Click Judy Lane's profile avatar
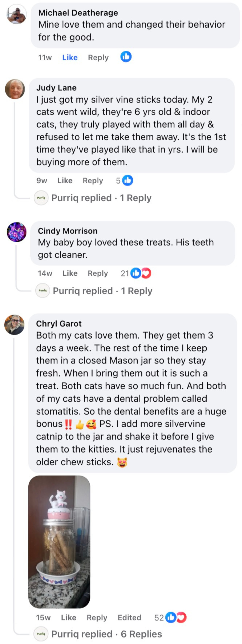 15,89
